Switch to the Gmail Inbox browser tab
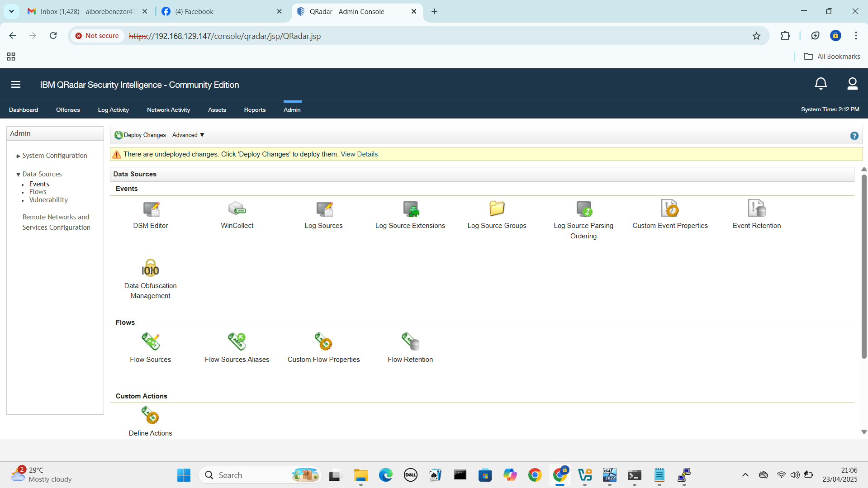 87,12
